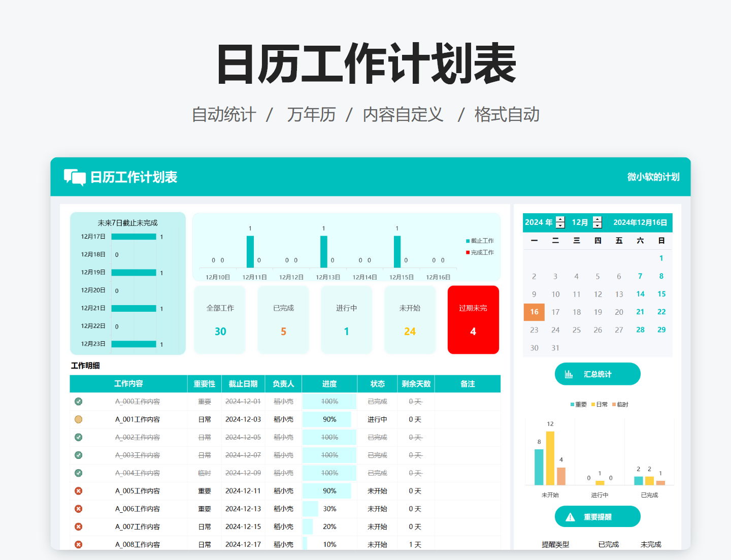Open the red 过期未完 card
Screen dimensions: 731x560
tap(473, 320)
